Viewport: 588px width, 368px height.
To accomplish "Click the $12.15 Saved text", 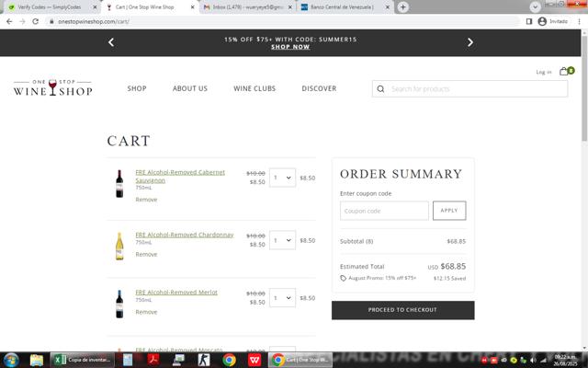I will coord(449,278).
